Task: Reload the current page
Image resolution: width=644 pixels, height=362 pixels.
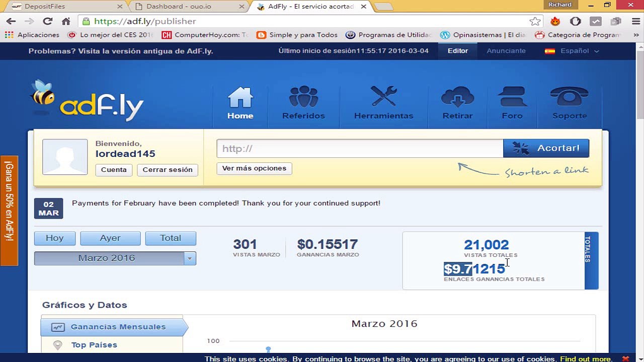Action: 48,22
